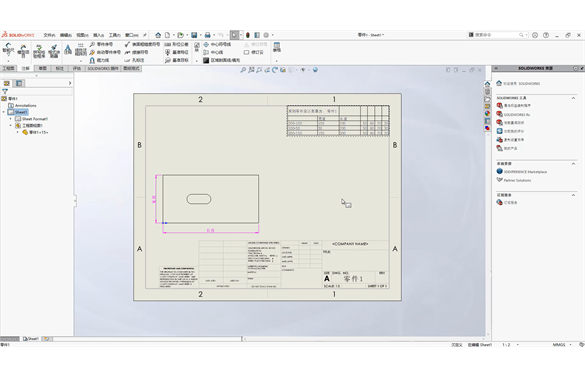Switch to the 工程图 (Drawing) ribbon tab

pyautogui.click(x=8, y=68)
